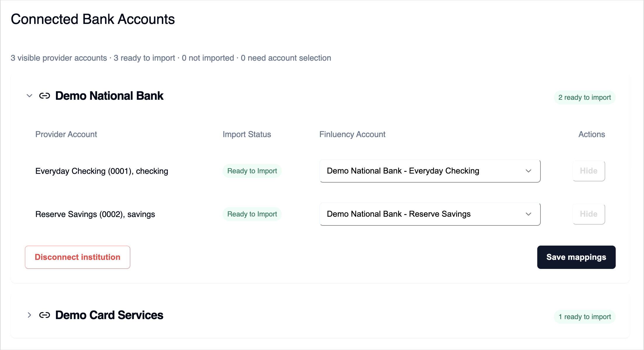Select the 'Everyday Checking (0001), checking' row text
Image resolution: width=644 pixels, height=350 pixels.
[x=102, y=171]
